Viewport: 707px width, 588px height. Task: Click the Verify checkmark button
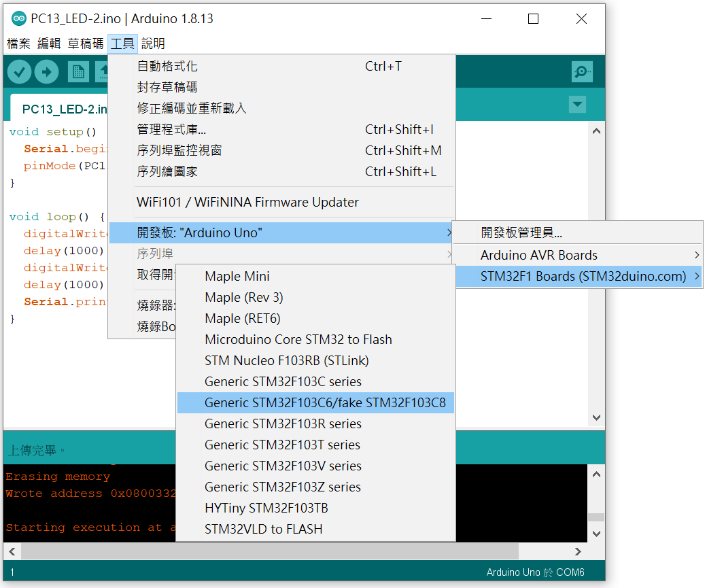coord(20,71)
